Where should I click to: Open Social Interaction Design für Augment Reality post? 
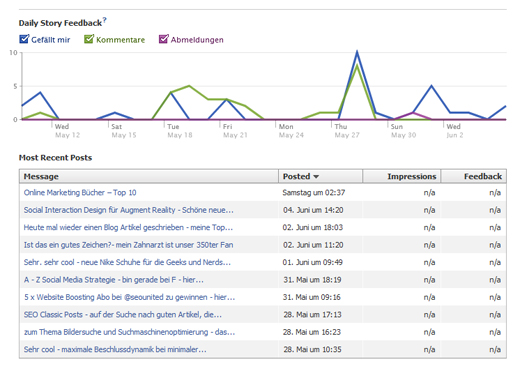(x=129, y=210)
